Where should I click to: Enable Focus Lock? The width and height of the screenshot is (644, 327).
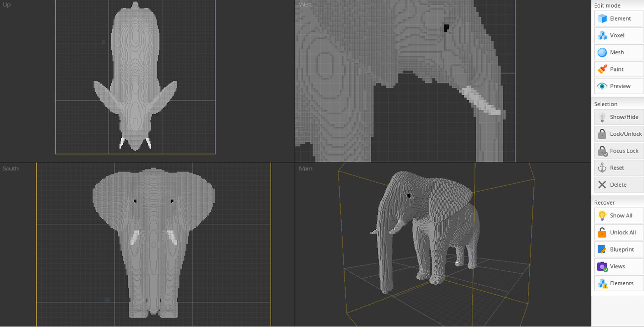tap(618, 151)
